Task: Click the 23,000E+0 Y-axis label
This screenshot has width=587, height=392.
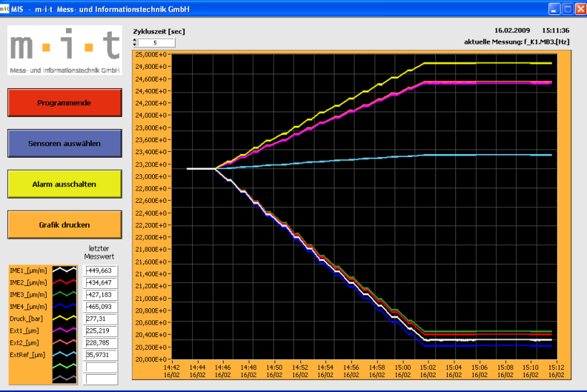Action: click(151, 176)
